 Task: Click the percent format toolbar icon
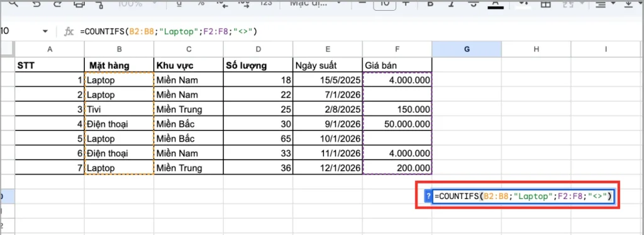[201, 3]
